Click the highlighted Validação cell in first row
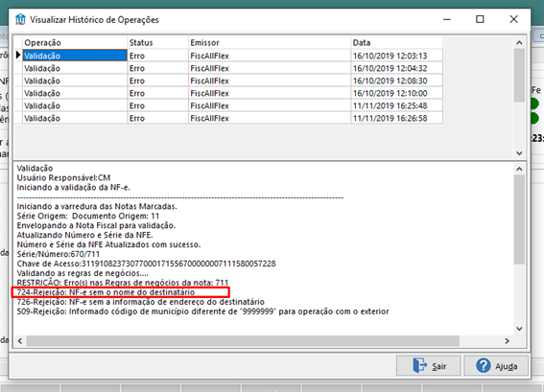The width and height of the screenshot is (544, 392). 75,56
